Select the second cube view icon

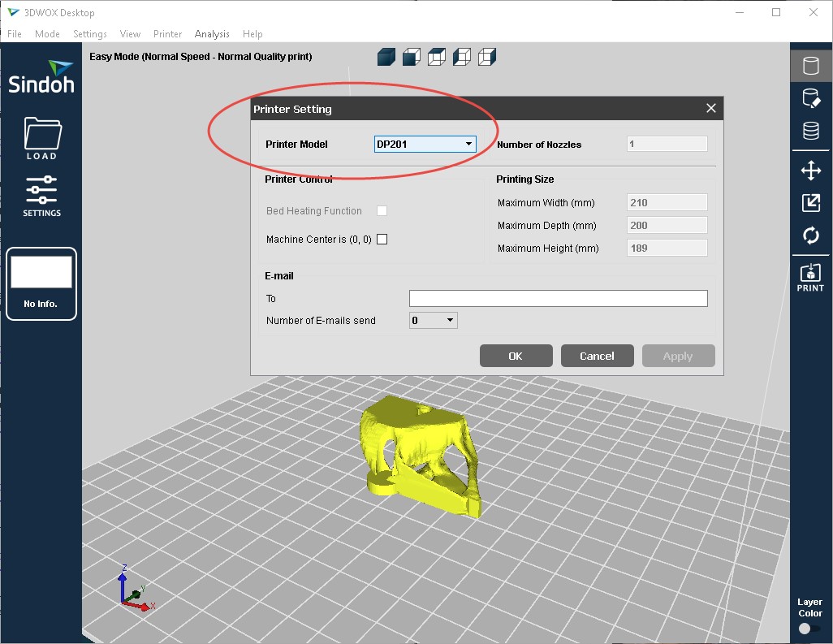[x=411, y=57]
